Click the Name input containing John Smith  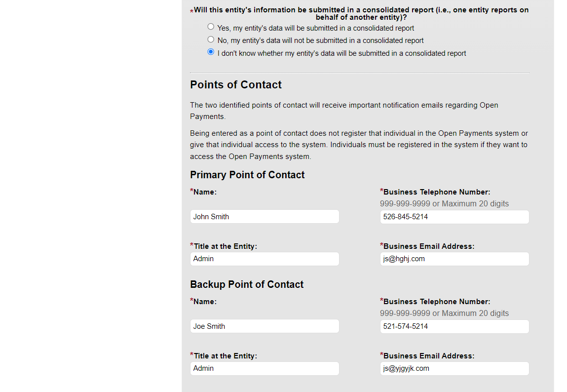click(x=265, y=217)
